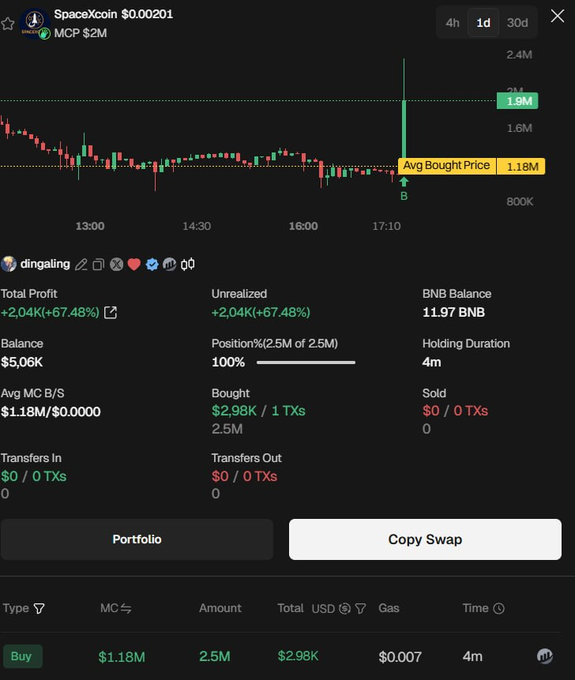Click the Sold $0 / 0 TXs value
Screen dimensions: 575x680
pyautogui.click(x=455, y=411)
